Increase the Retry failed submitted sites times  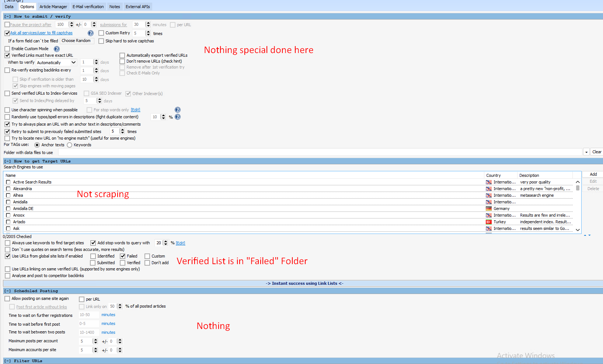coord(122,130)
